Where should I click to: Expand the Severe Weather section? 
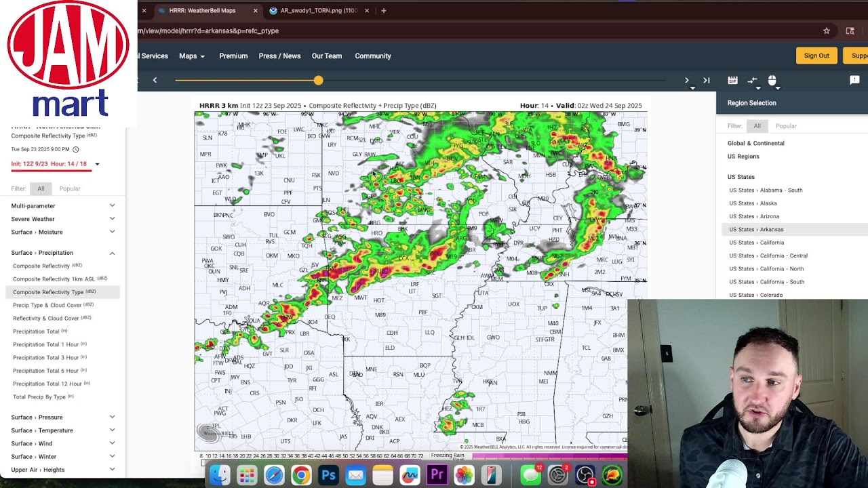coord(63,219)
